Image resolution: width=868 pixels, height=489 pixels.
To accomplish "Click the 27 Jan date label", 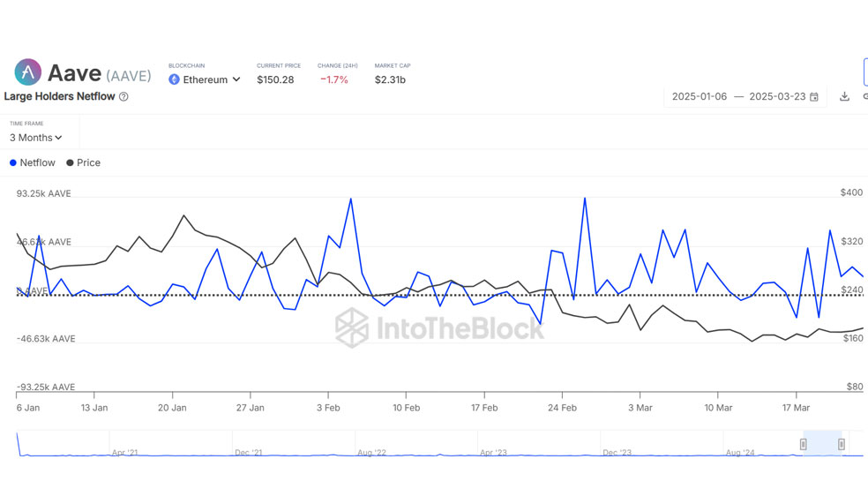I will point(251,408).
